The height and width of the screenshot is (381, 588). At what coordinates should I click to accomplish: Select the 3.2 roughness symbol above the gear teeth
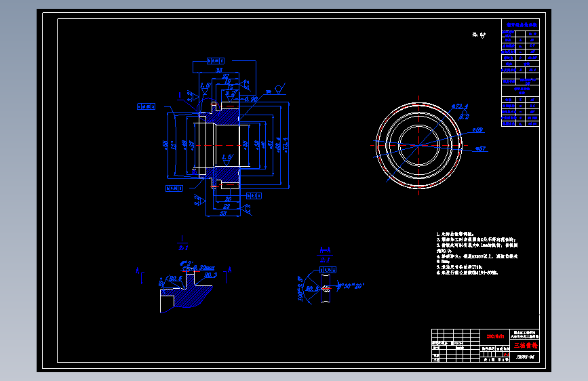[231, 95]
